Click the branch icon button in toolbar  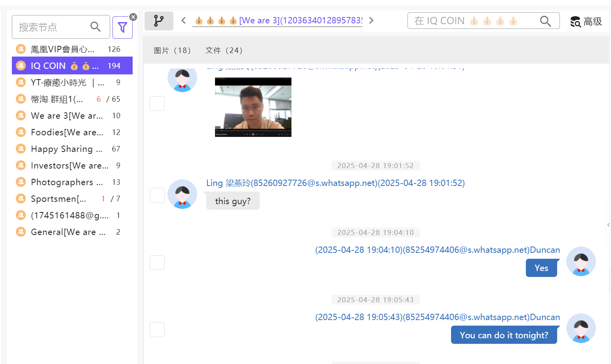click(159, 21)
